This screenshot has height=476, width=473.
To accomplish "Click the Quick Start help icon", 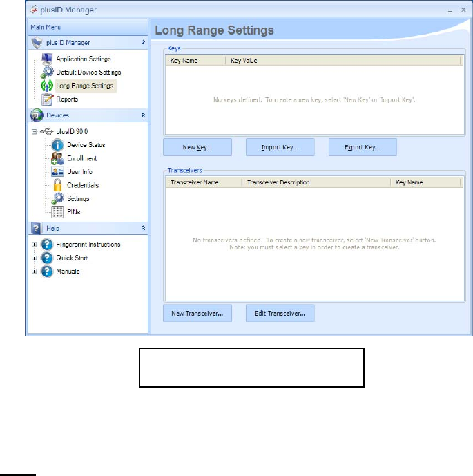I will pyautogui.click(x=47, y=258).
